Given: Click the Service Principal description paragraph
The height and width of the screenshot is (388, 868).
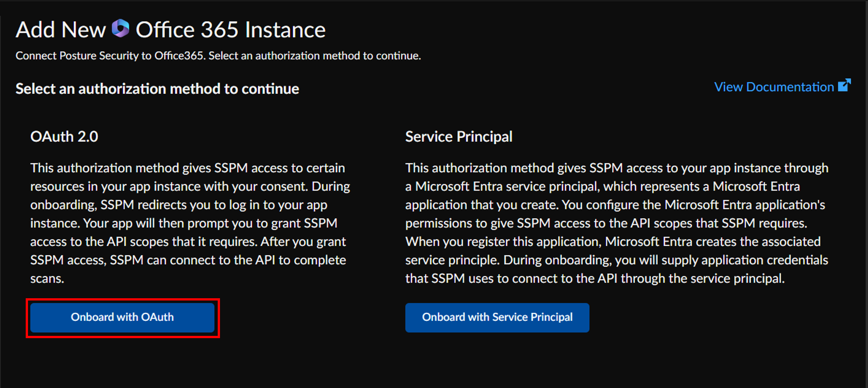Looking at the screenshot, I should click(617, 223).
